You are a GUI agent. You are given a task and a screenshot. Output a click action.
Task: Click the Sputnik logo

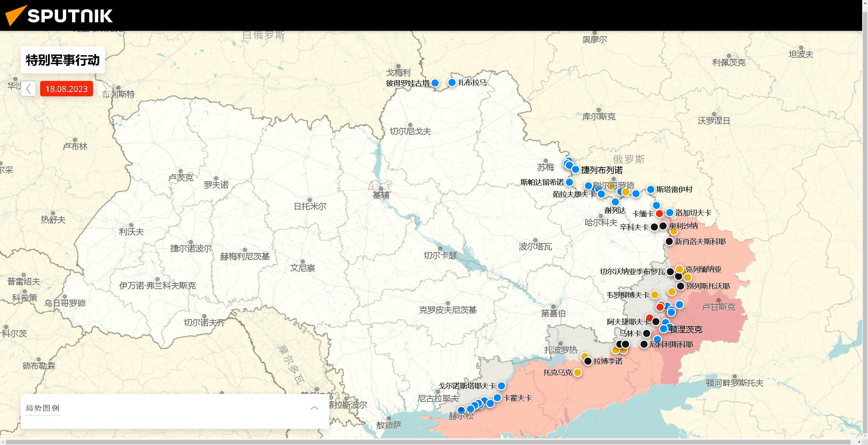click(x=59, y=15)
